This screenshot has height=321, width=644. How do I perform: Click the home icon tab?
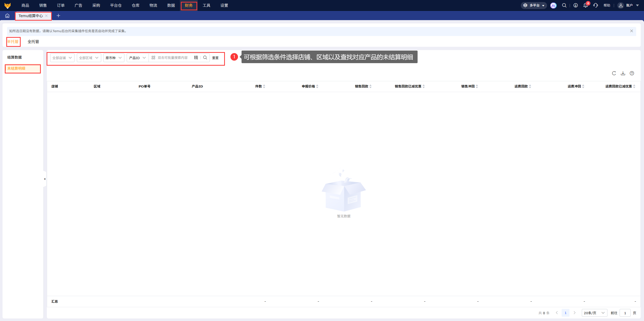click(7, 16)
